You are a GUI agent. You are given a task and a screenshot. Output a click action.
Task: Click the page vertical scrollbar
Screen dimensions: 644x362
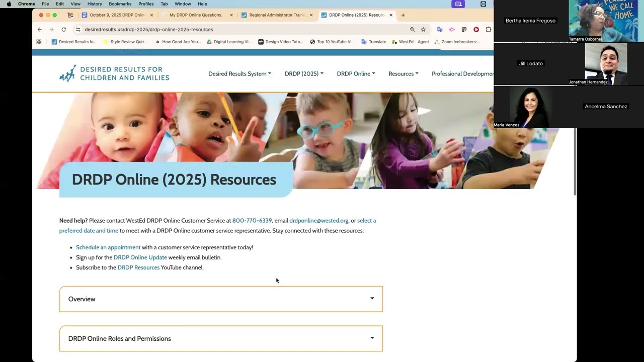coord(575,161)
